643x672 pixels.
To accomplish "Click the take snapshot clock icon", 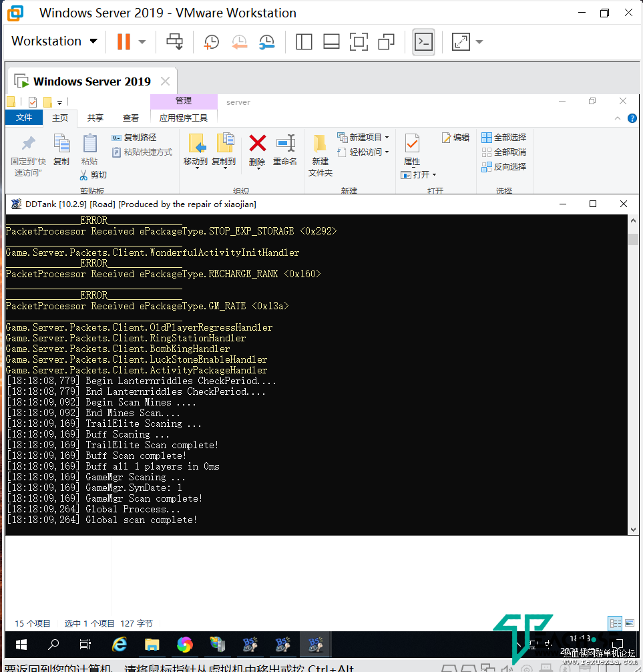I will (210, 42).
